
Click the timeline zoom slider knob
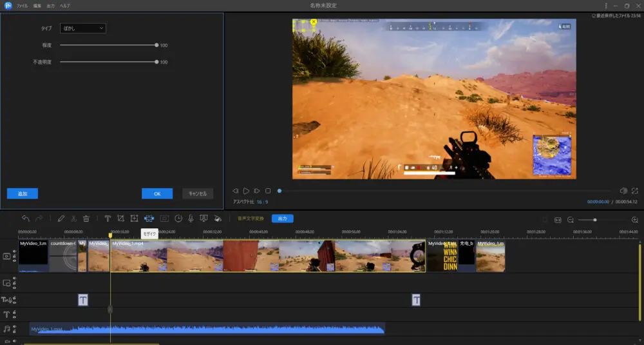(x=594, y=220)
